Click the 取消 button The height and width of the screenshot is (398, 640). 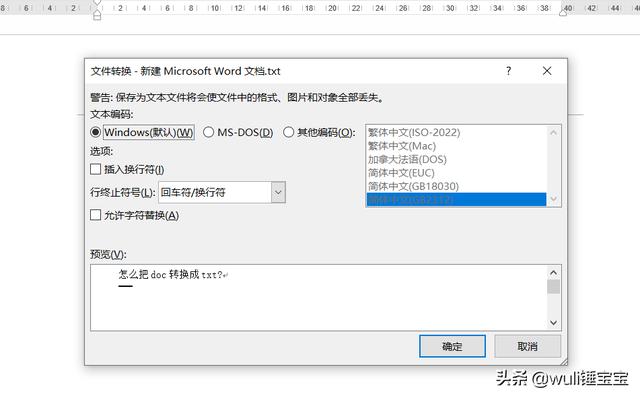(527, 346)
